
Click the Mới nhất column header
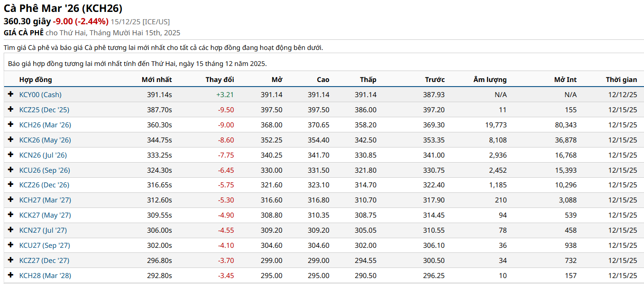click(x=156, y=79)
